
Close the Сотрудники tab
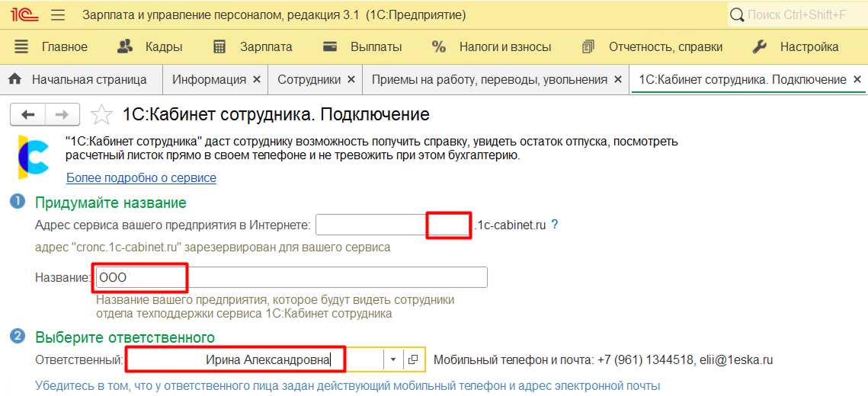pyautogui.click(x=351, y=79)
